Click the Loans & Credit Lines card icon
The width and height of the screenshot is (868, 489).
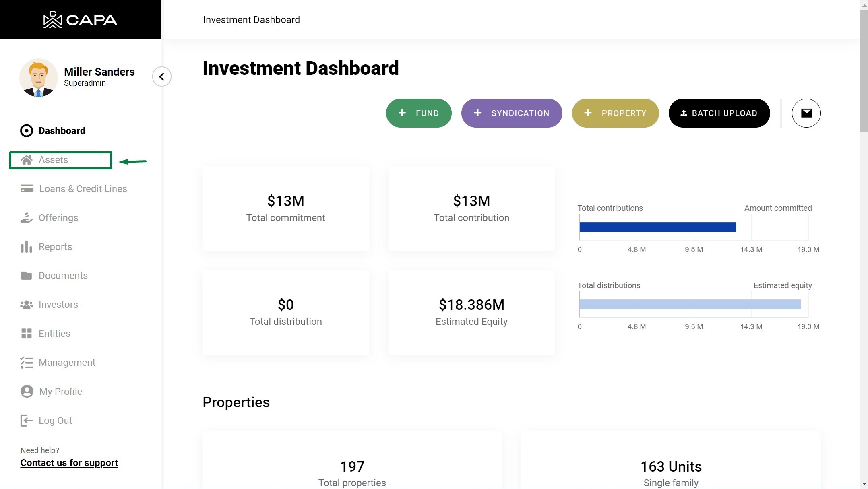coord(27,189)
